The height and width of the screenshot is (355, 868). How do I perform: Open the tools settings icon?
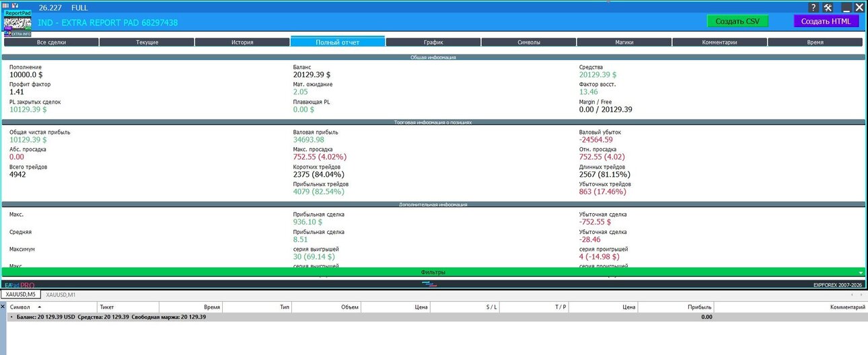click(828, 7)
